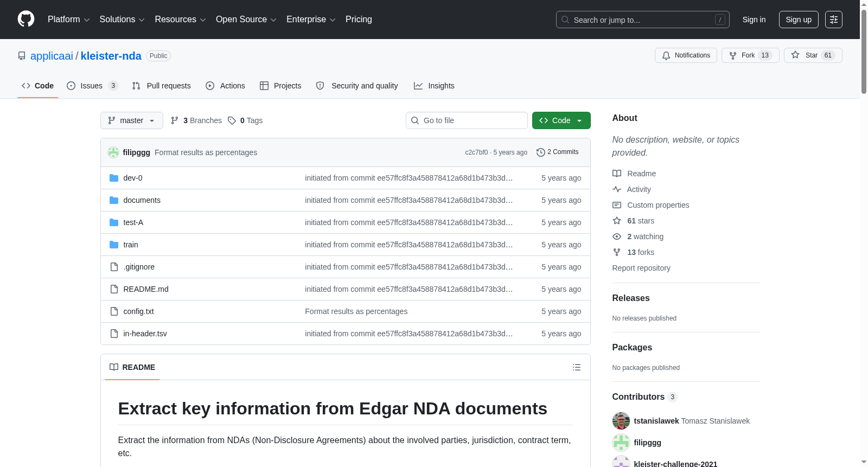The image size is (868, 467).
Task: Expand the Solutions menu
Action: (122, 20)
